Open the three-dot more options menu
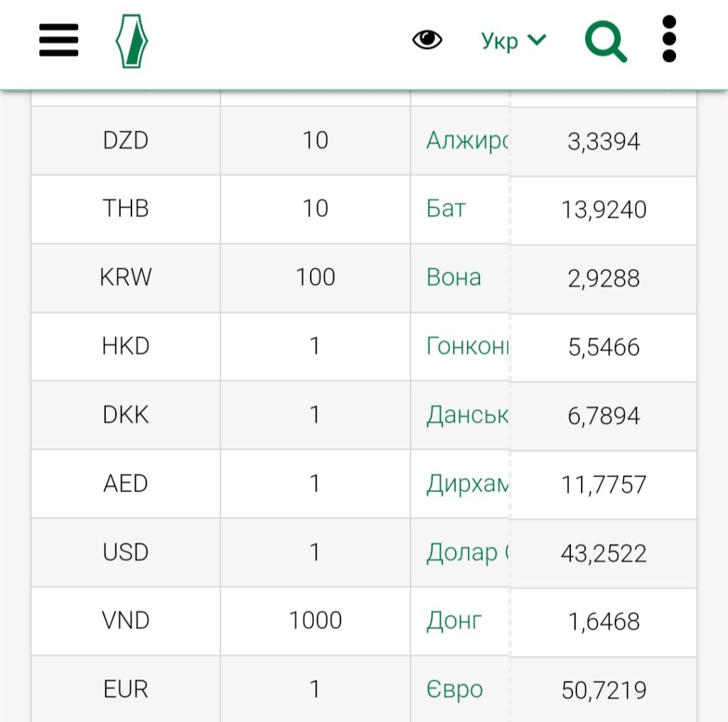This screenshot has width=728, height=722. [x=668, y=40]
